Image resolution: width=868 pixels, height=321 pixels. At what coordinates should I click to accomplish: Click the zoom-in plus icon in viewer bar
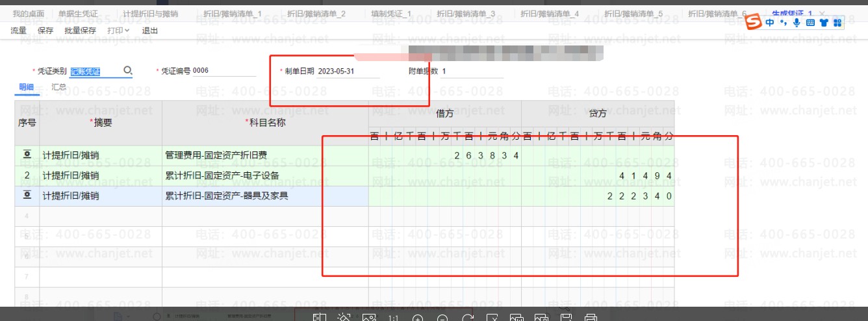click(418, 318)
